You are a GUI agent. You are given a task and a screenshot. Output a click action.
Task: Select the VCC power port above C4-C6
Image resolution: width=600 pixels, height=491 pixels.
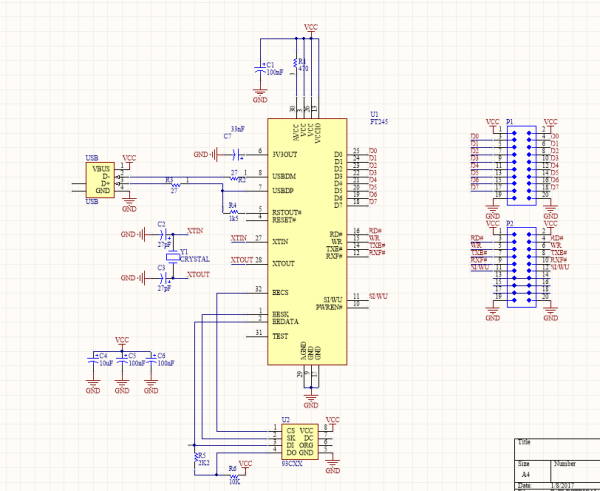122,343
